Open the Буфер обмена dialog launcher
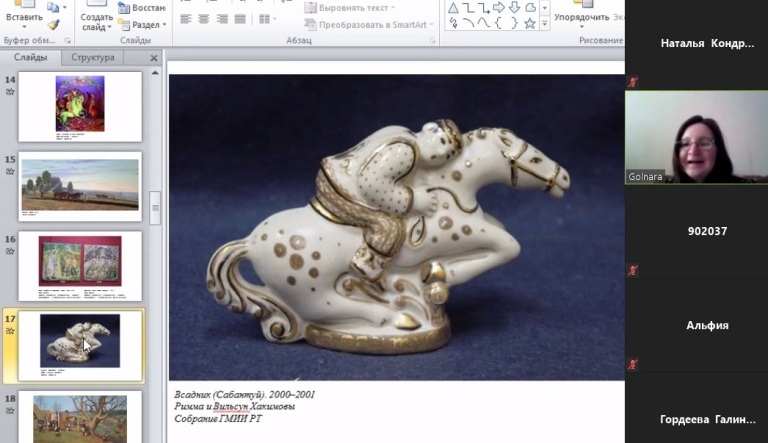The height and width of the screenshot is (443, 768). [68, 41]
